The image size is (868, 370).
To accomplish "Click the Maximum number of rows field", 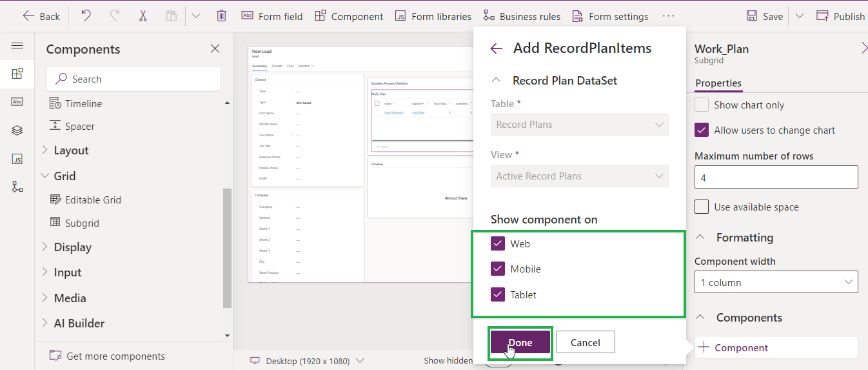I will [x=776, y=177].
